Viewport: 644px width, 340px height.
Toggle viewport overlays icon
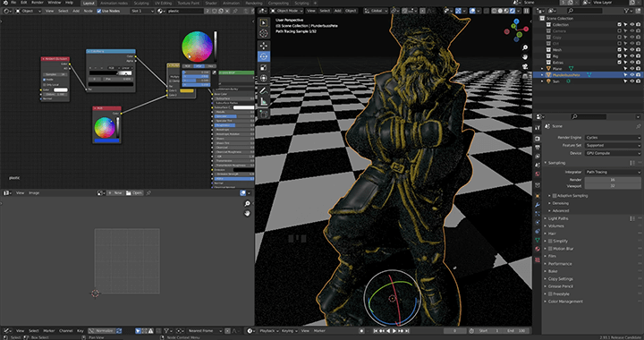pyautogui.click(x=473, y=11)
